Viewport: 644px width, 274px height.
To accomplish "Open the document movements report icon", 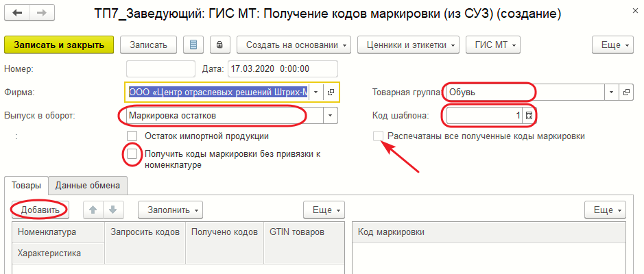I will [x=193, y=45].
